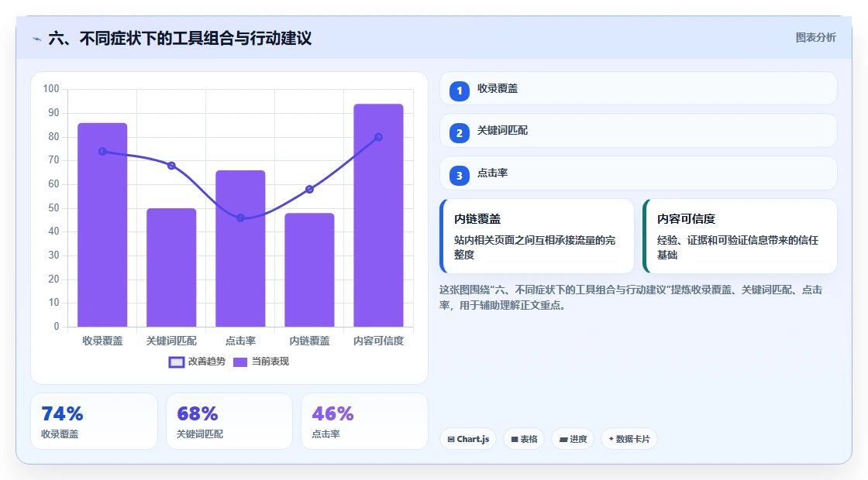This screenshot has width=868, height=480.
Task: Click the trend line point above 内链覆盖
Action: click(309, 189)
